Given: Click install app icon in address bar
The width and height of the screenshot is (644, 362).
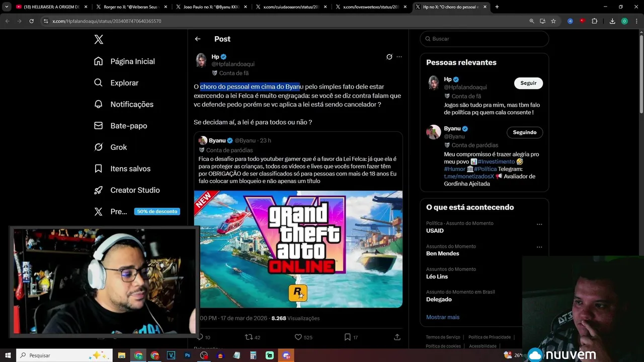Looking at the screenshot, I should click(542, 21).
